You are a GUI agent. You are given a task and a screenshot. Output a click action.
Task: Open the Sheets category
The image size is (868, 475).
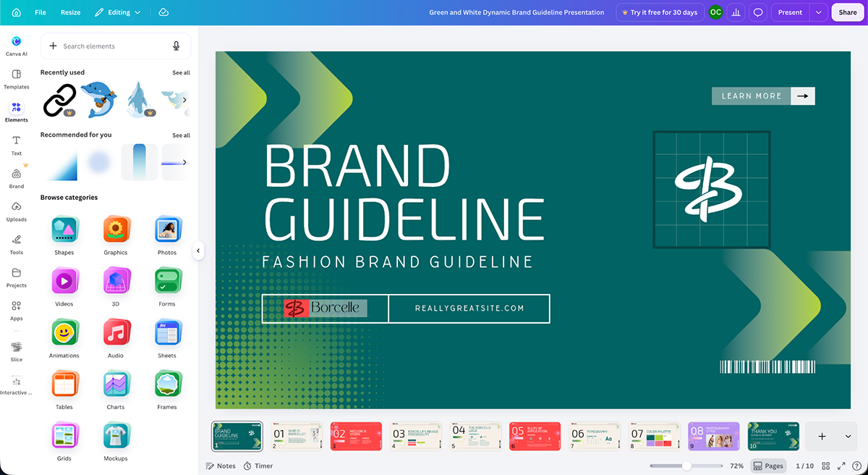pos(167,339)
